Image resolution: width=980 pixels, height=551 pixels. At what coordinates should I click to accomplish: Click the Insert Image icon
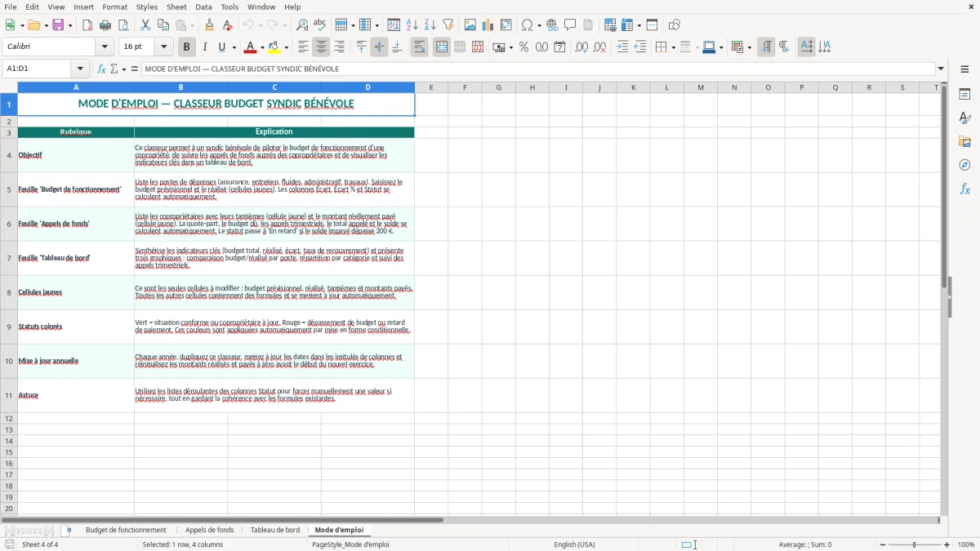pyautogui.click(x=470, y=25)
